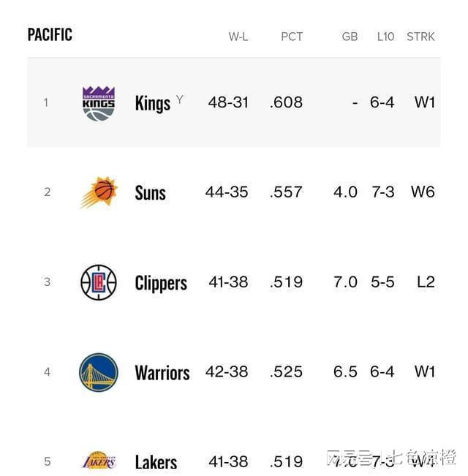The image size is (468, 476).
Task: Sort by the L10 column header
Action: 385,37
